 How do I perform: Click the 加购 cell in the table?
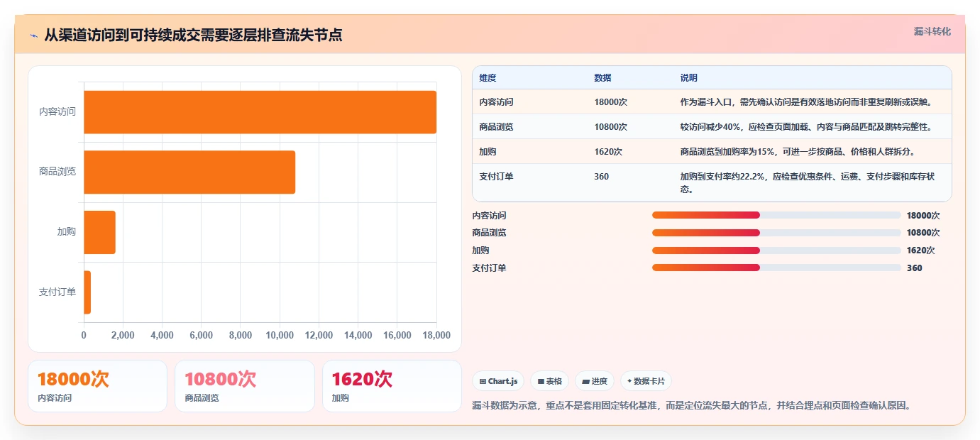(488, 152)
